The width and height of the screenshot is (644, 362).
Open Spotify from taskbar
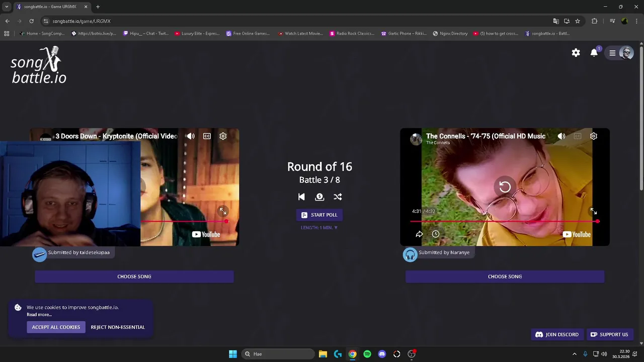[367, 354]
